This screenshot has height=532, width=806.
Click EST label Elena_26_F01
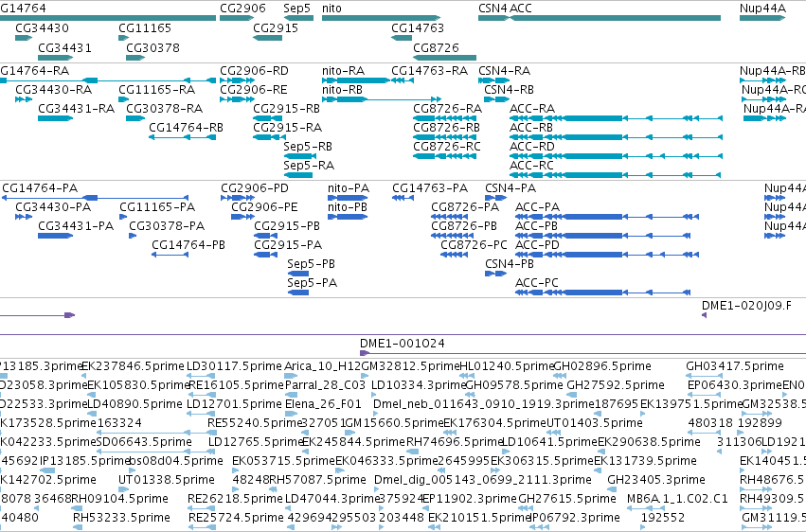[323, 404]
